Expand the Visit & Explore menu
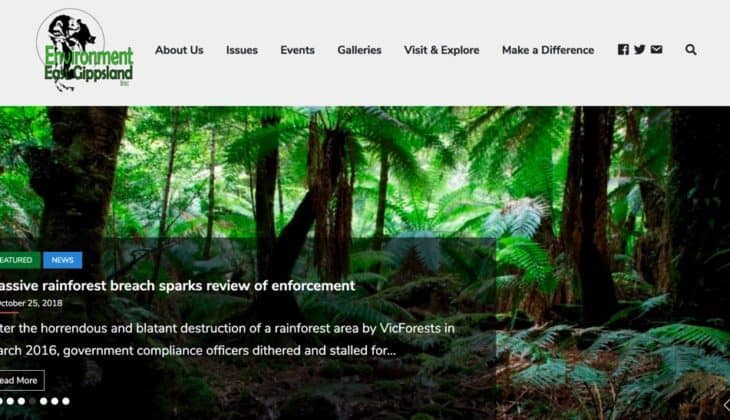This screenshot has width=730, height=420. click(441, 50)
